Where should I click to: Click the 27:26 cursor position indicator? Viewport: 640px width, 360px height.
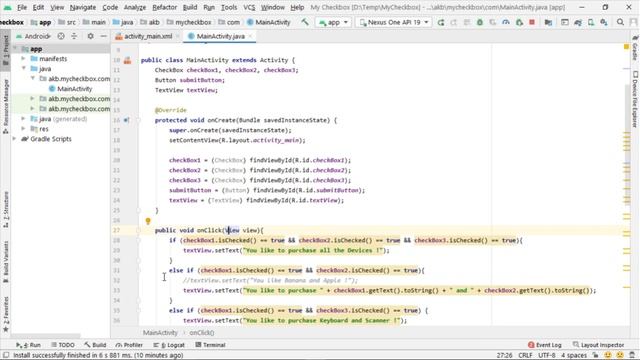[504, 355]
